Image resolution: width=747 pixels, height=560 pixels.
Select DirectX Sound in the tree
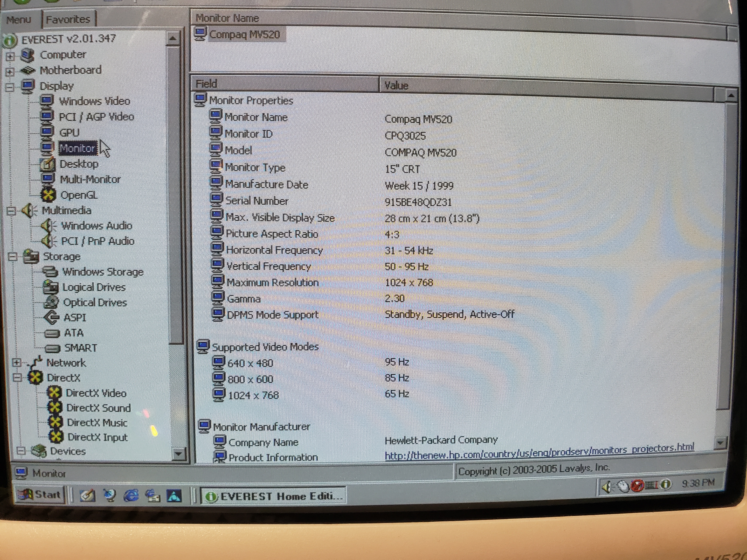tap(98, 408)
